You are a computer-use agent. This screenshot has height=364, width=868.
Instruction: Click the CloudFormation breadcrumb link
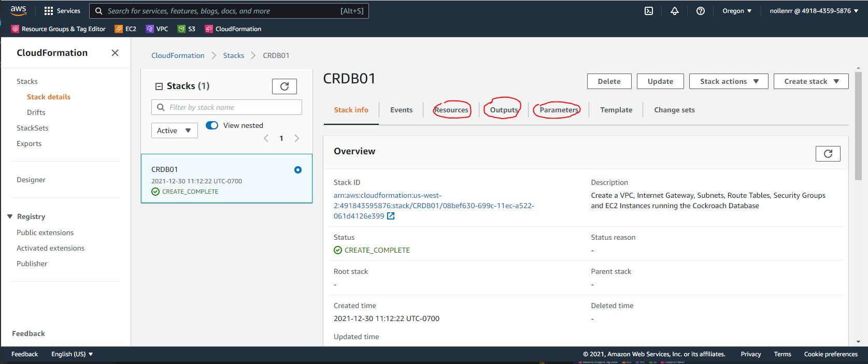(x=178, y=55)
